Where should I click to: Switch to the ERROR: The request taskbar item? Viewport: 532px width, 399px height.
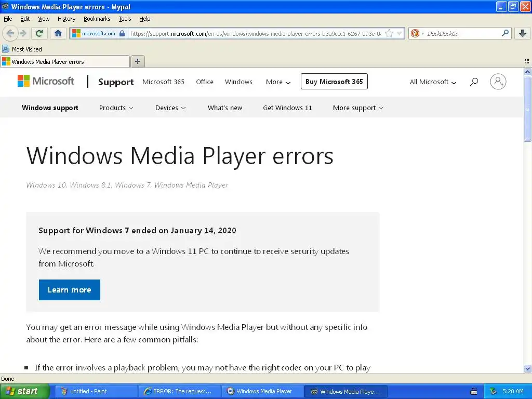click(179, 391)
